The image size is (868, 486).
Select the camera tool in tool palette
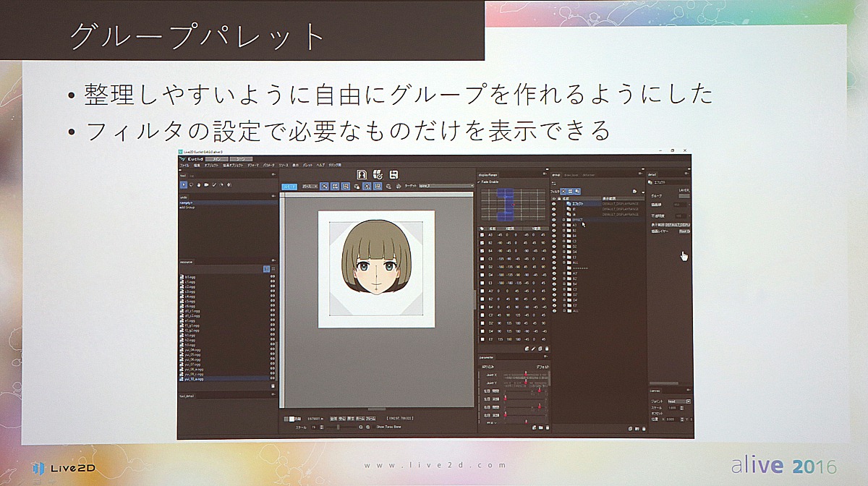205,185
